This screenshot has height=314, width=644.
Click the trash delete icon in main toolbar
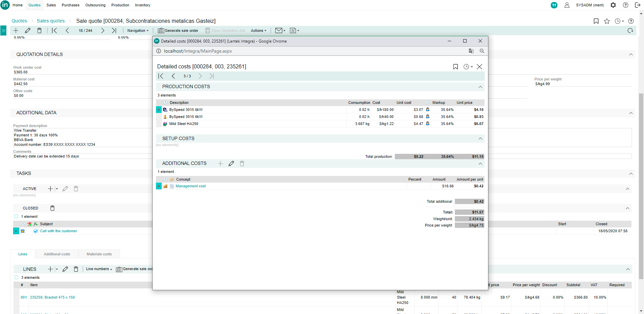[39, 30]
